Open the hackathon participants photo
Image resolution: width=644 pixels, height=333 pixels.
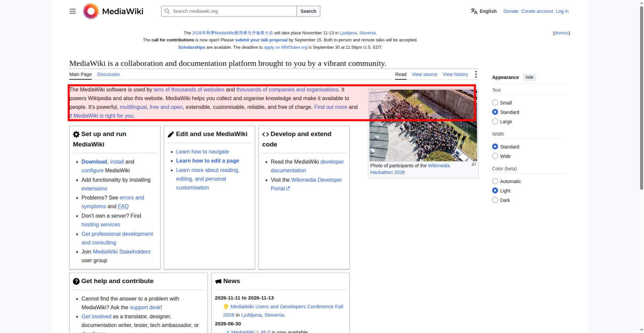423,125
